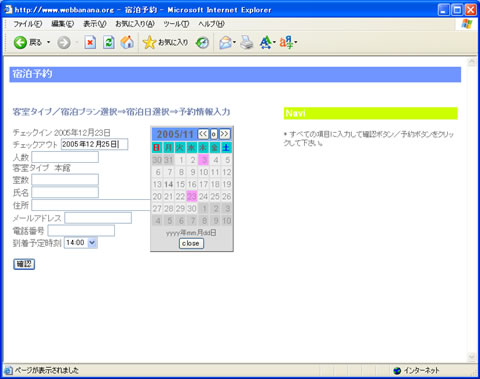
Task: Go to Home page icon
Action: coord(127,43)
